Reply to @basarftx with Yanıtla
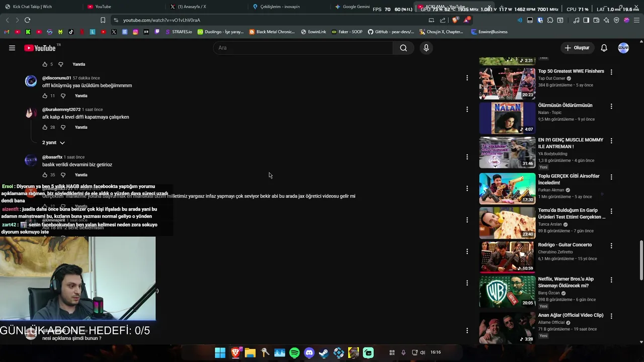 pos(81,175)
